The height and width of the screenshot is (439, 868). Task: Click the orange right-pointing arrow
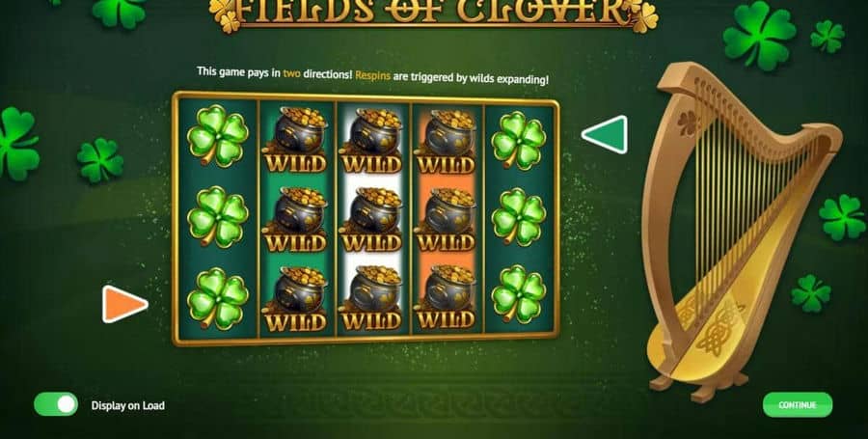click(124, 304)
